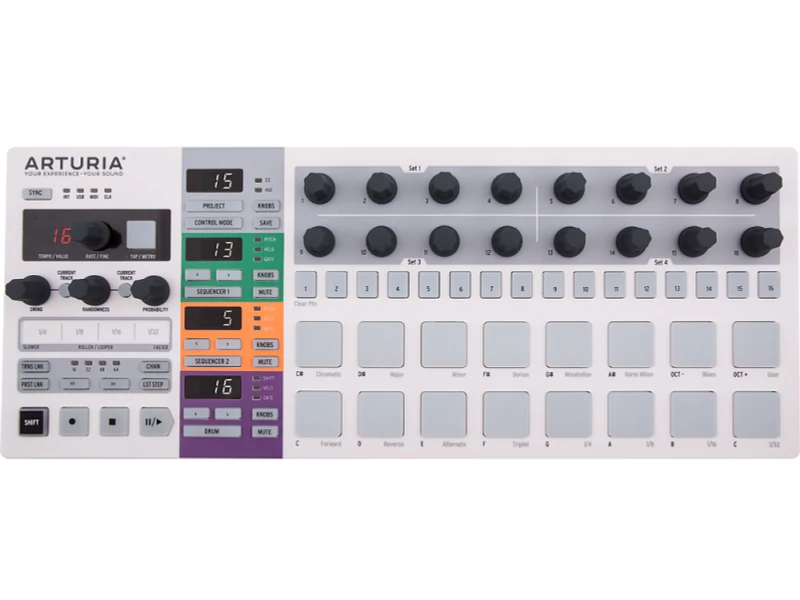The image size is (800, 600).
Task: Tap the F# Dorian pad
Action: coord(506,344)
